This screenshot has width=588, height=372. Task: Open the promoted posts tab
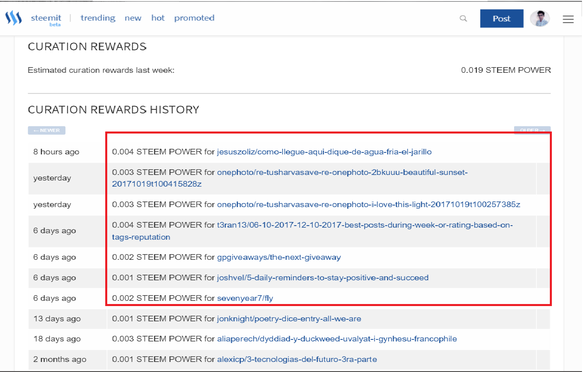[x=194, y=18]
